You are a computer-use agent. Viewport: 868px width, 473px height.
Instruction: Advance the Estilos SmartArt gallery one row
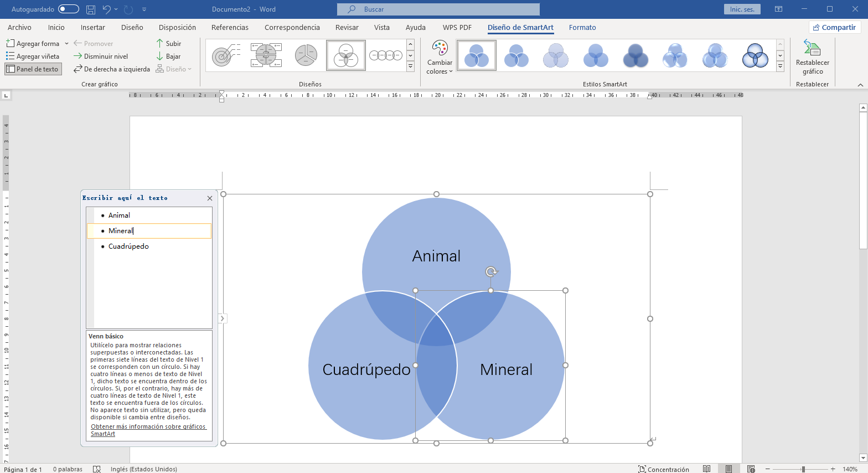(780, 55)
